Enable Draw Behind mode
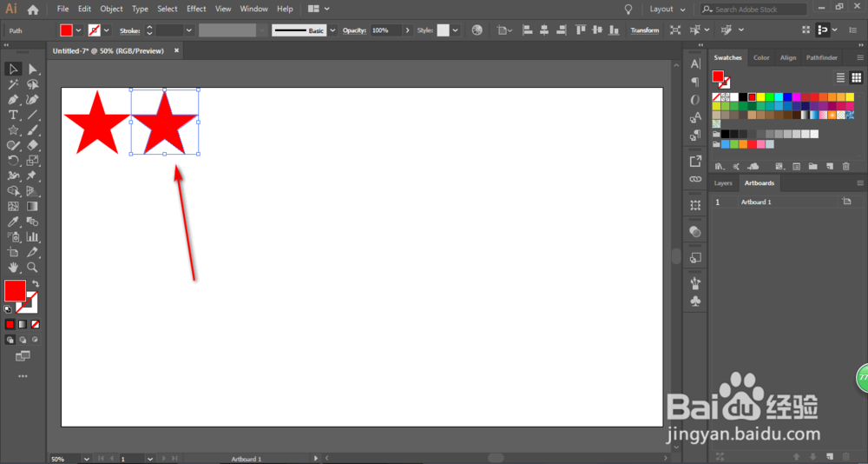The image size is (868, 464). pos(23,340)
